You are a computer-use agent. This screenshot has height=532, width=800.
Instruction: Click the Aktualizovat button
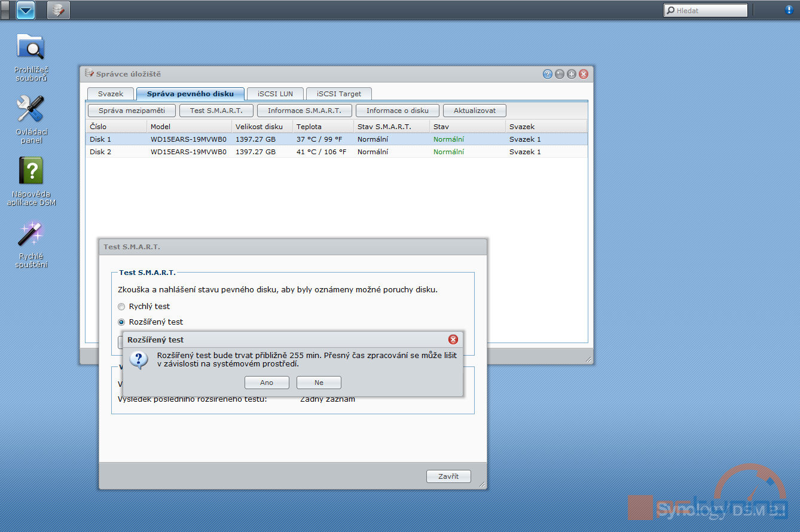point(475,111)
